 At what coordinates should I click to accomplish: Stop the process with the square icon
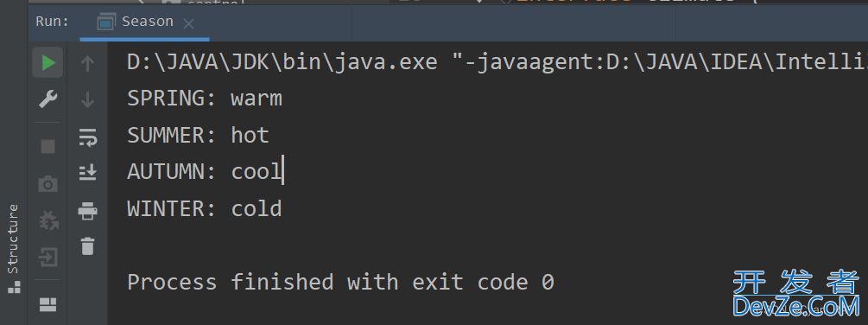[48, 146]
